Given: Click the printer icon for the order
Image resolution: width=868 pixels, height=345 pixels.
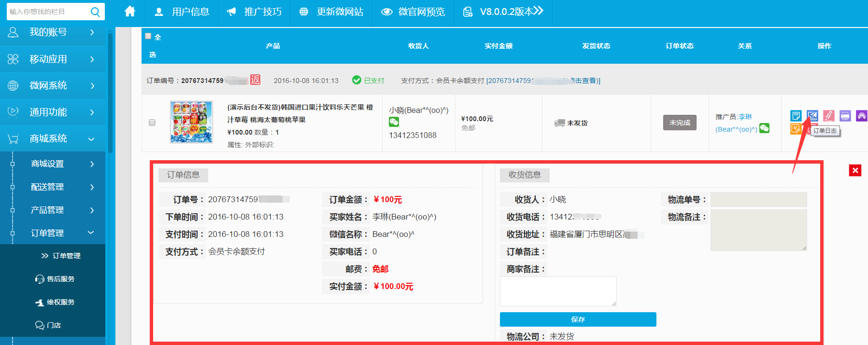Looking at the screenshot, I should [845, 116].
